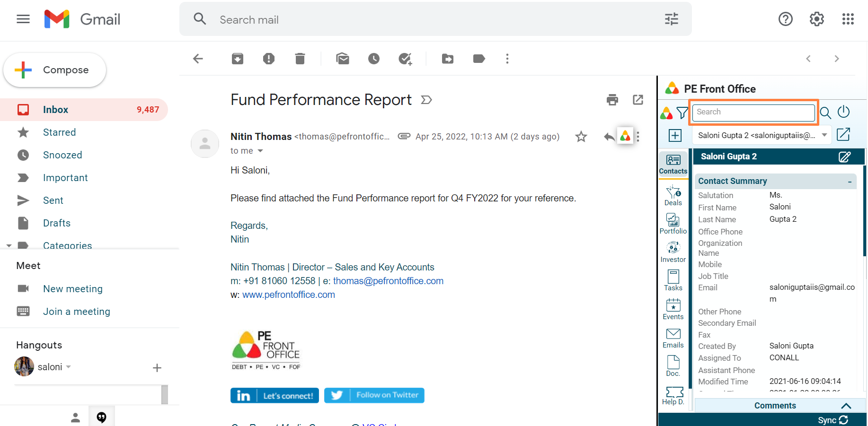Open the Portfolio section in sidebar
Viewport: 868px width, 426px height.
point(673,224)
